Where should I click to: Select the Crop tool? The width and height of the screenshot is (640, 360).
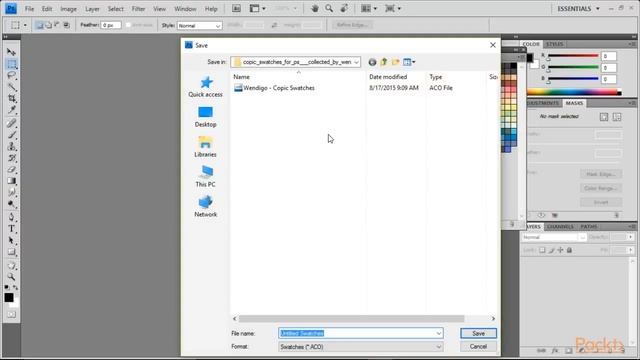[x=11, y=98]
